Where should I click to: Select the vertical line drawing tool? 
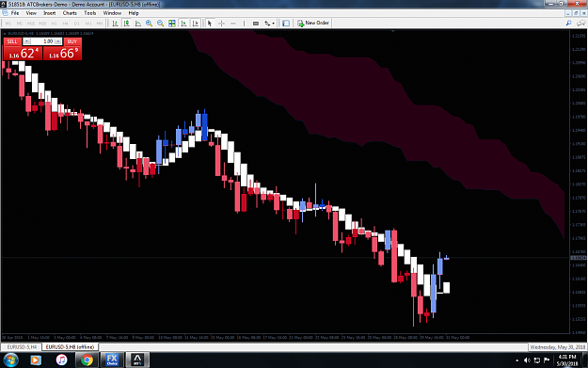pos(244,24)
